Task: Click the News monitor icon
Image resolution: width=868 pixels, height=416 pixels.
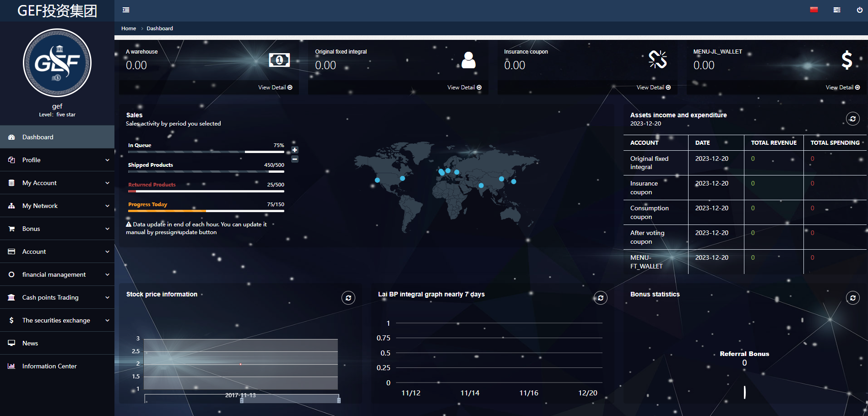Action: point(11,343)
